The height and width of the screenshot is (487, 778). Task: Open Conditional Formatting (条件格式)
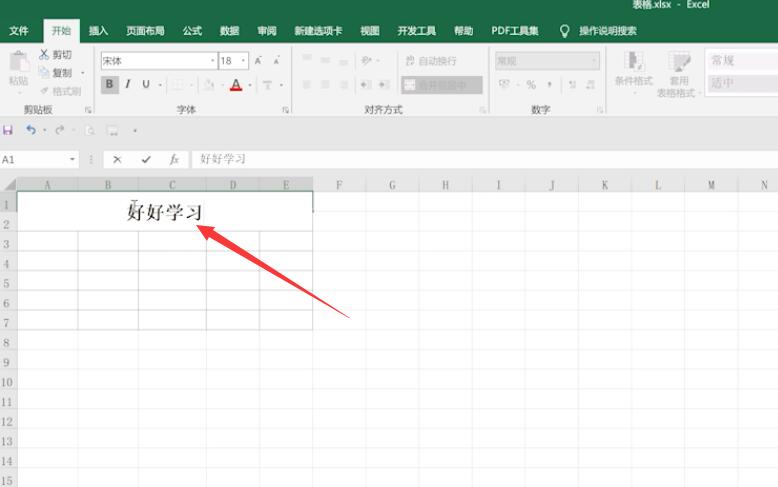[634, 72]
